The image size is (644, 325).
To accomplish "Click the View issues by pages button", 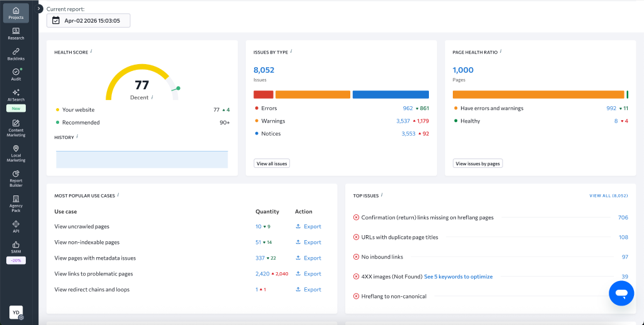I will 477,163.
